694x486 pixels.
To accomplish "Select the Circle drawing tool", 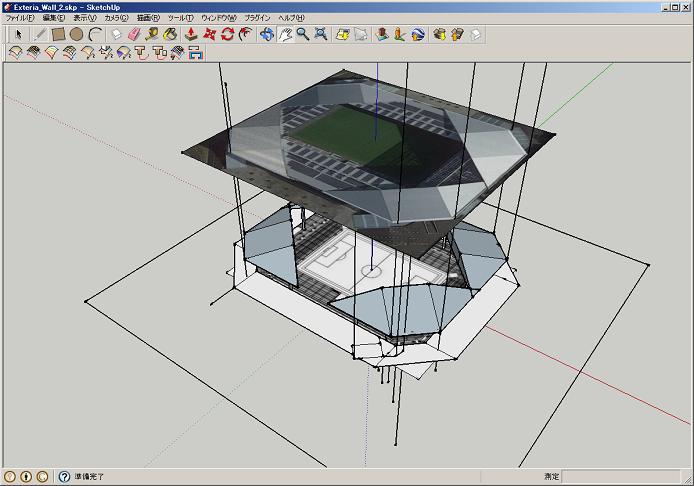I will (76, 34).
